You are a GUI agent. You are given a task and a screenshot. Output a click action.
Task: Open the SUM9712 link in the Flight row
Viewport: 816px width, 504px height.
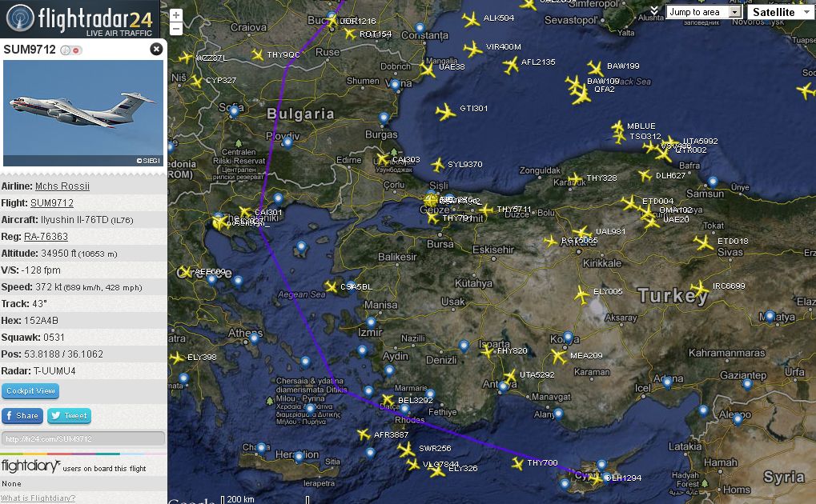[x=52, y=203]
